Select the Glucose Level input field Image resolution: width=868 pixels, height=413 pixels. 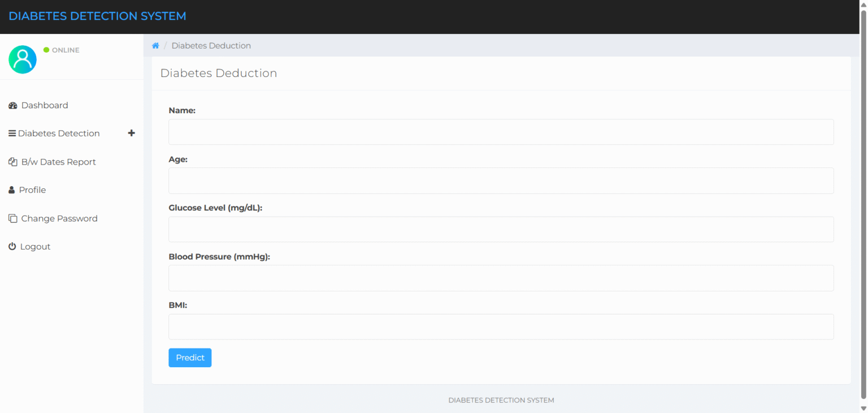tap(501, 229)
